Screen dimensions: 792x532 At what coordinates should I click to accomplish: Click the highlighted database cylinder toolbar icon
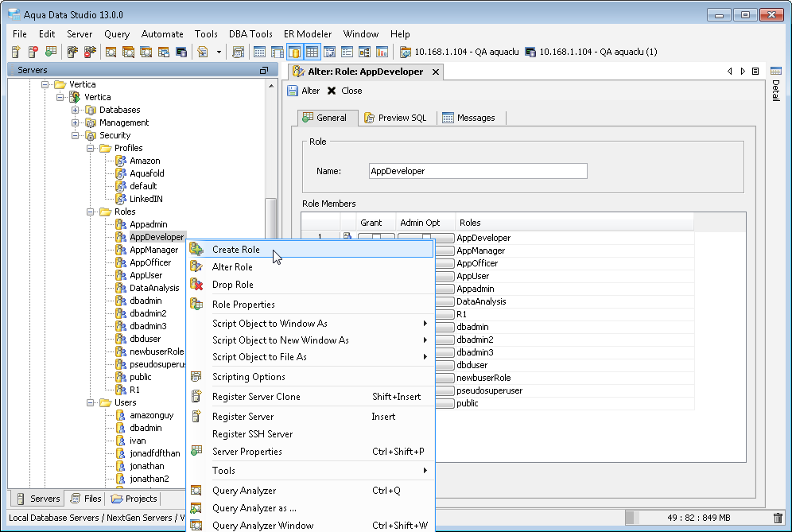tap(294, 52)
